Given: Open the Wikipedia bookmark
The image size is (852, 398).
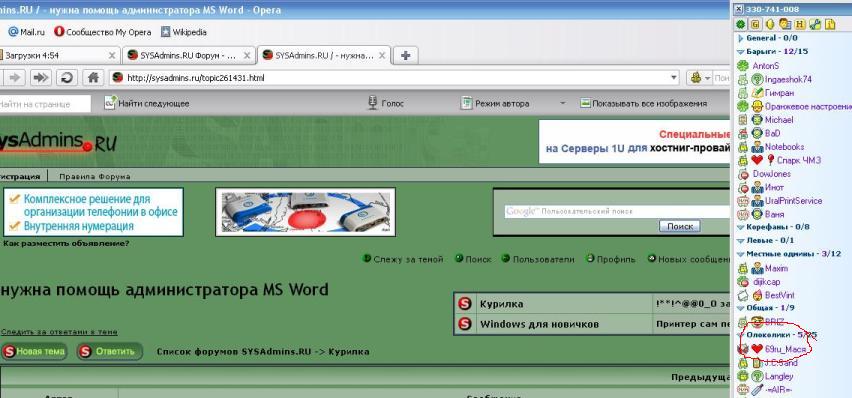Looking at the screenshot, I should pos(184,32).
